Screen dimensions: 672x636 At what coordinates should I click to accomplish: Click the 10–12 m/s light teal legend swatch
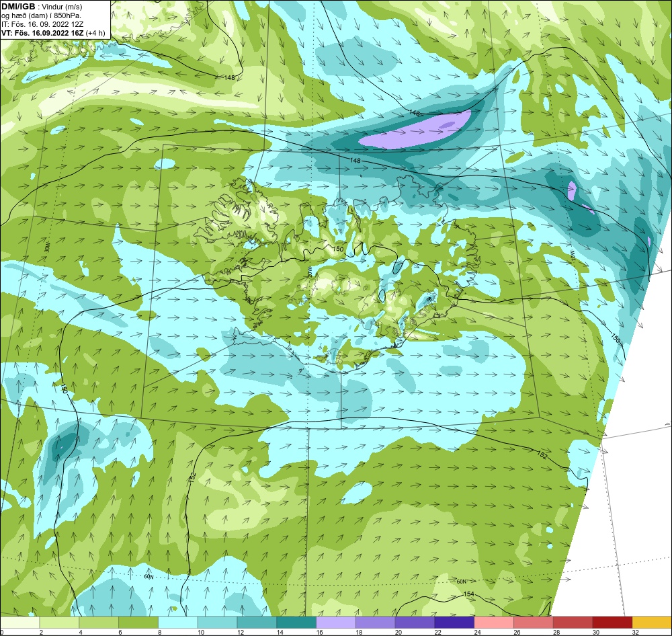[x=217, y=623]
